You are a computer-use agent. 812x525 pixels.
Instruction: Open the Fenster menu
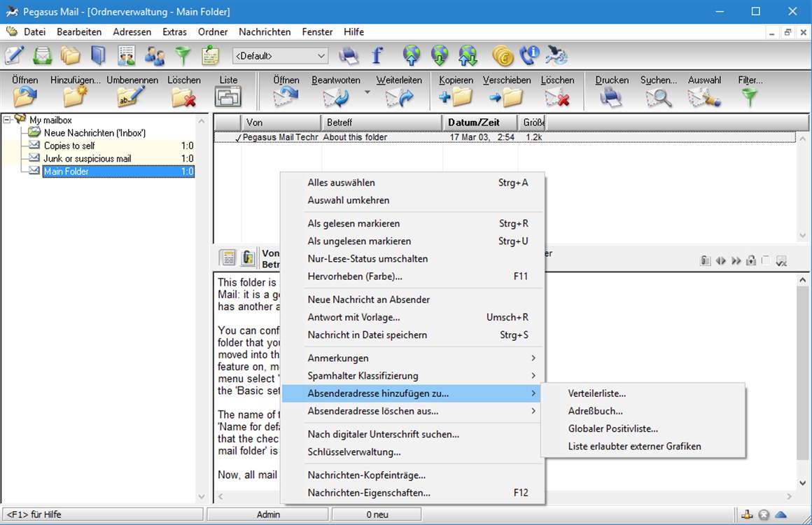[317, 31]
